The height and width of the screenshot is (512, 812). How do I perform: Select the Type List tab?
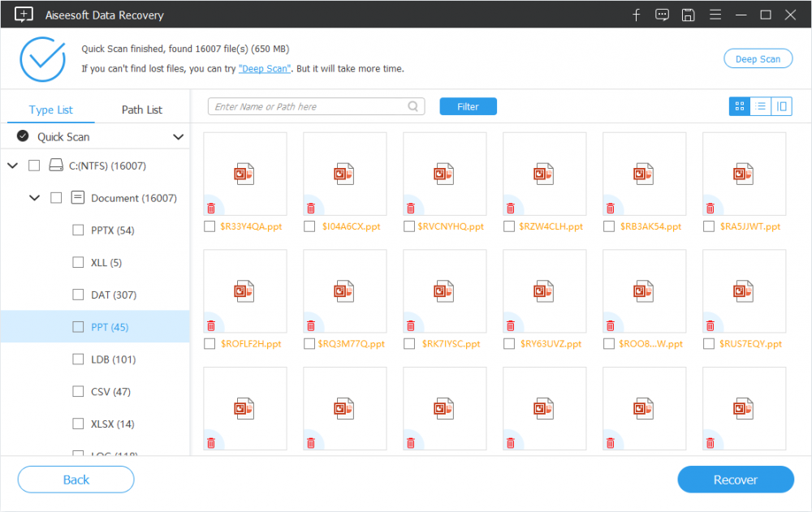(51, 110)
